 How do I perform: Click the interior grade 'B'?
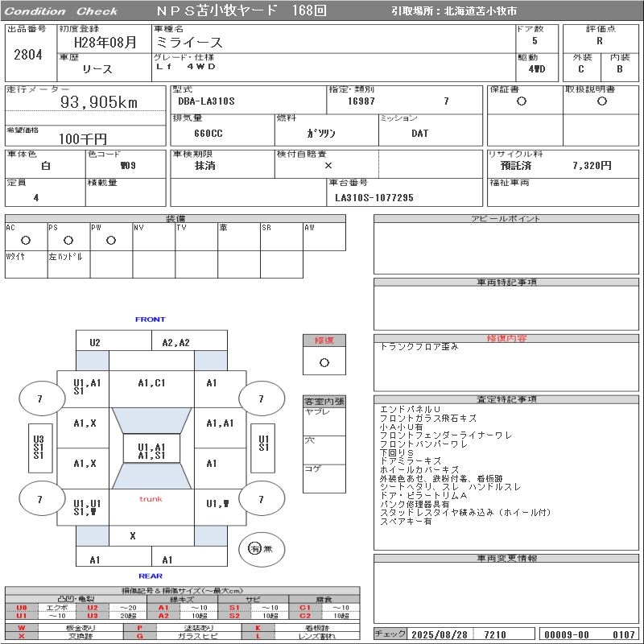point(619,69)
